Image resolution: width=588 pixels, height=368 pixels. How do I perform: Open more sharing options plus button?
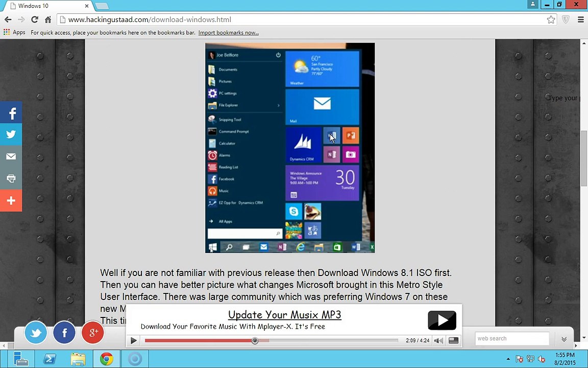tap(11, 200)
